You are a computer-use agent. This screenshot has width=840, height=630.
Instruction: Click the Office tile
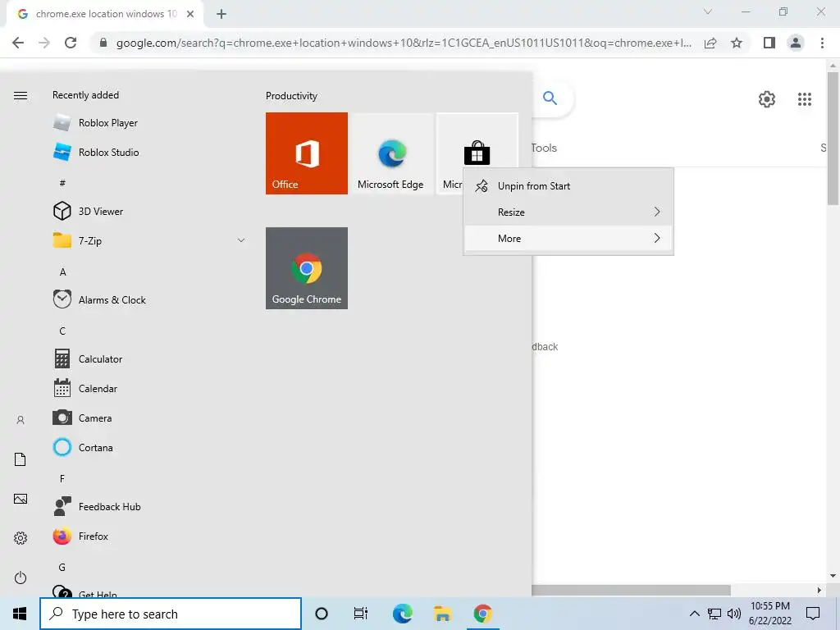click(307, 153)
